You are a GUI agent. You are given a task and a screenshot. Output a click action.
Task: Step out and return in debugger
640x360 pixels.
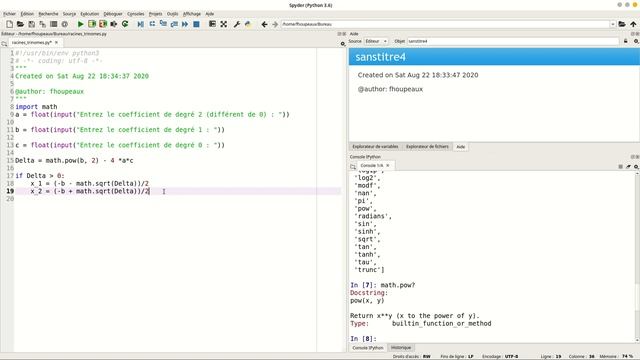point(174,24)
